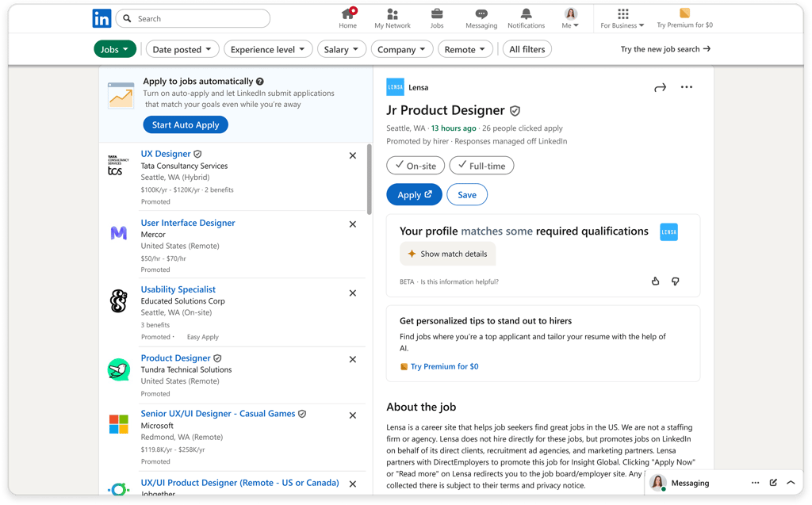Expand Date posted filter
Image resolution: width=812 pixels, height=505 pixels.
tap(182, 49)
